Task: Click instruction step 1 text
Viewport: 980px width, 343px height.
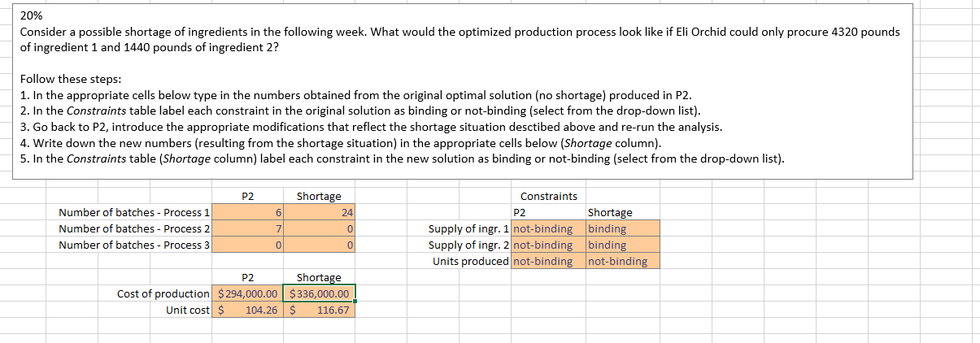Action: click(355, 95)
